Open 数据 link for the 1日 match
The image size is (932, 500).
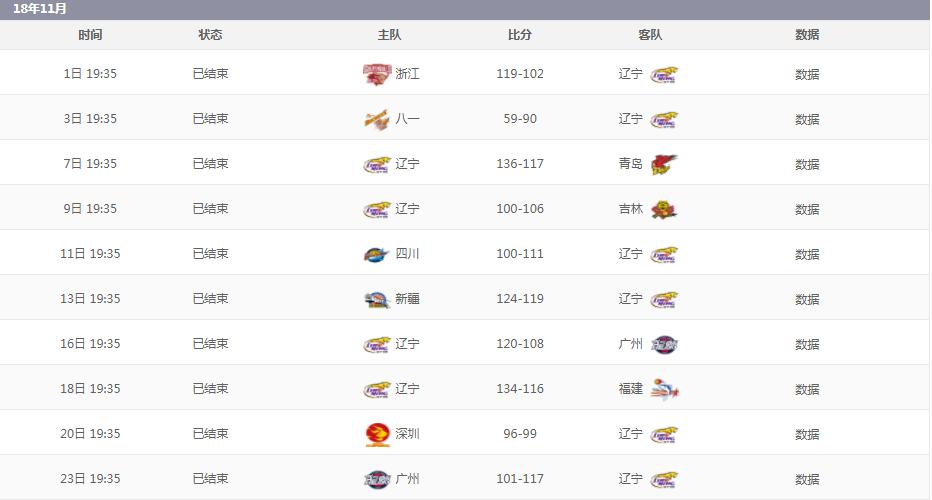pyautogui.click(x=807, y=74)
